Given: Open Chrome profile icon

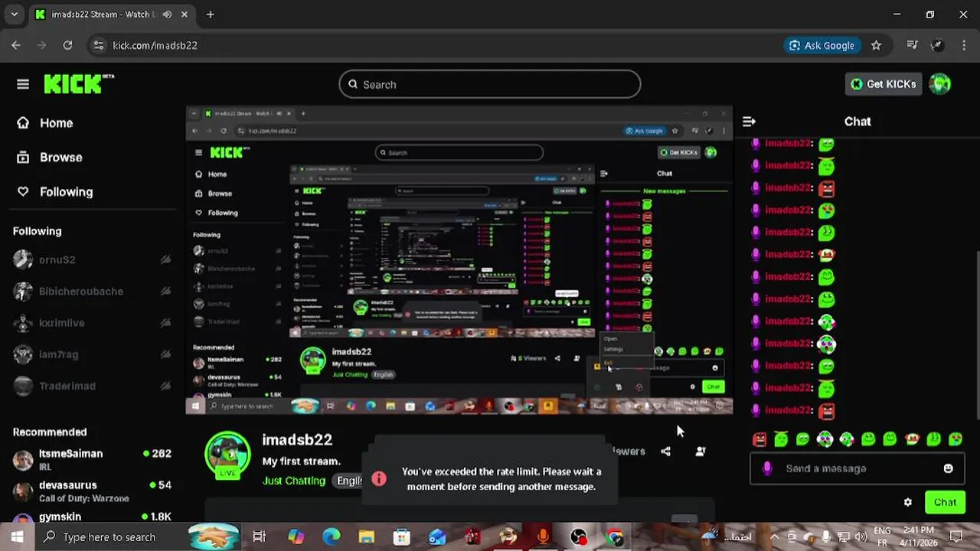Looking at the screenshot, I should [x=937, y=45].
